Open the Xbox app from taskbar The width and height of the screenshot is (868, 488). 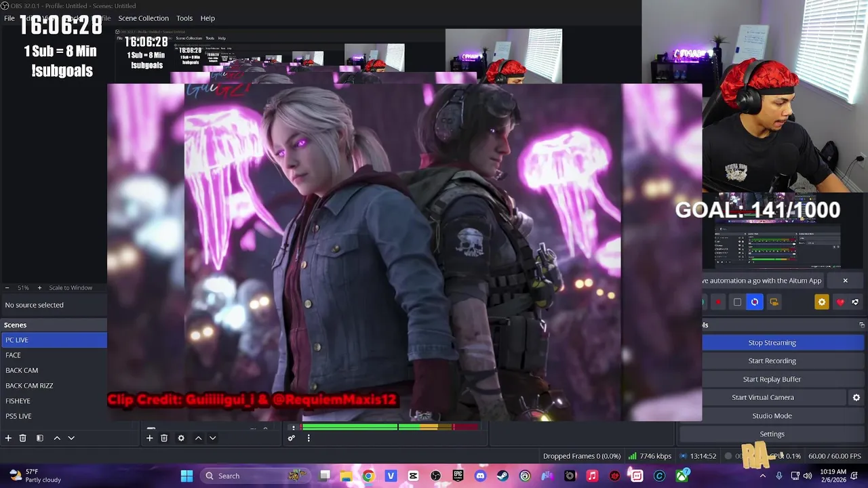[x=682, y=476]
